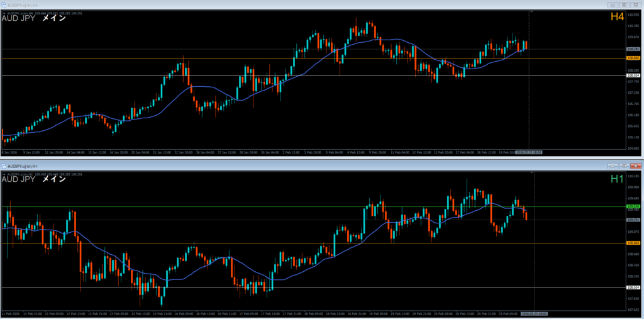Click the chart shift triangle on H1 chart
Viewport: 644px width, 319px height.
point(535,172)
